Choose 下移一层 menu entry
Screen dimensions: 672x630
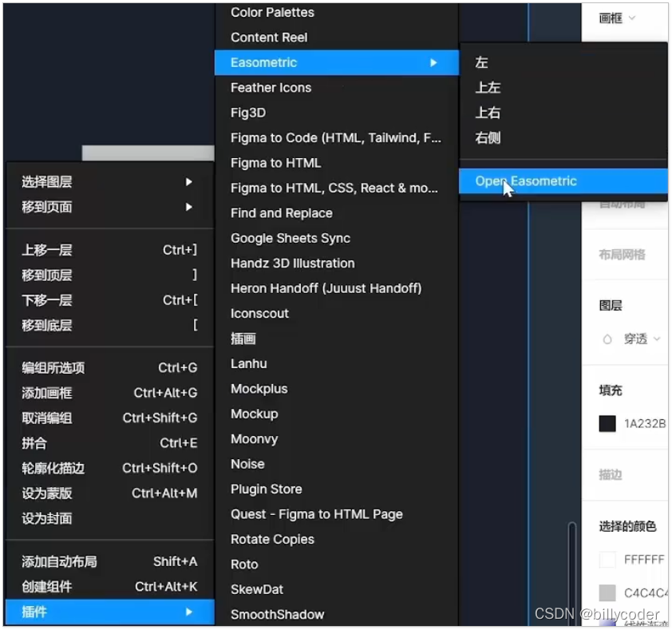109,300
